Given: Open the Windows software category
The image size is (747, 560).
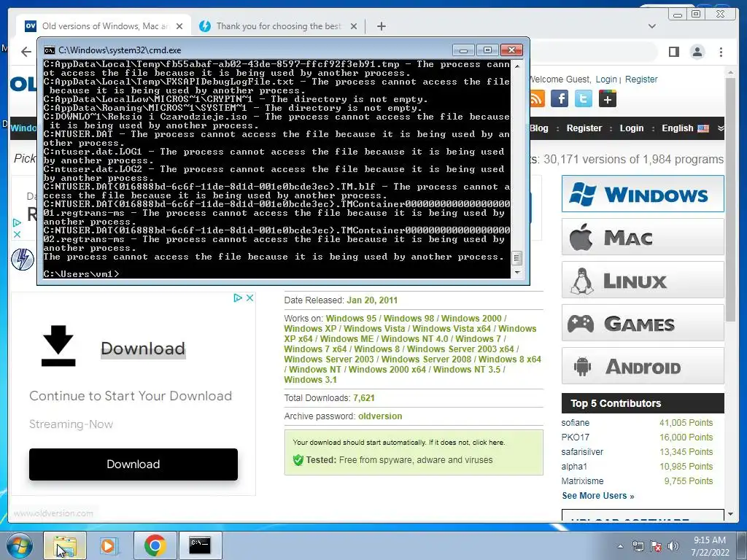Looking at the screenshot, I should 643,194.
